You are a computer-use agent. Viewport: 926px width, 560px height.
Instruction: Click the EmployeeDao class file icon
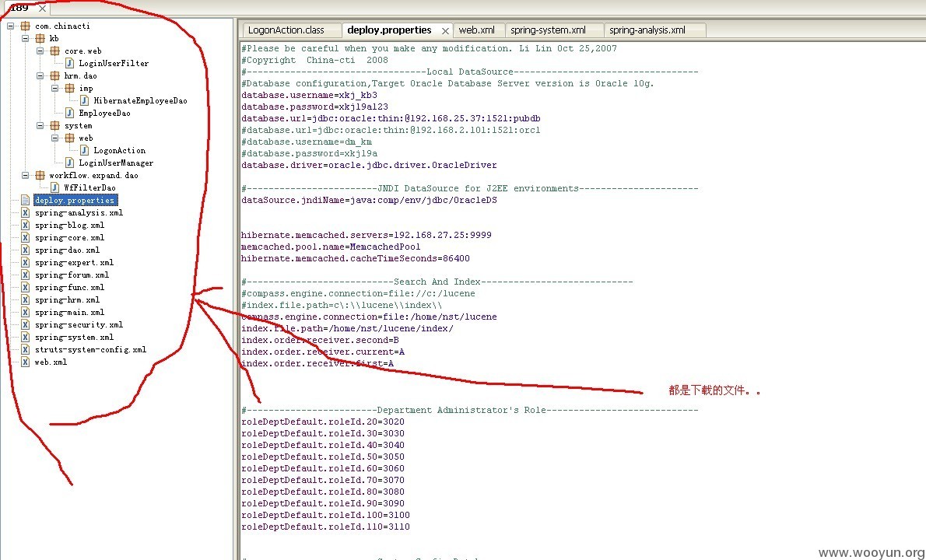pyautogui.click(x=70, y=114)
